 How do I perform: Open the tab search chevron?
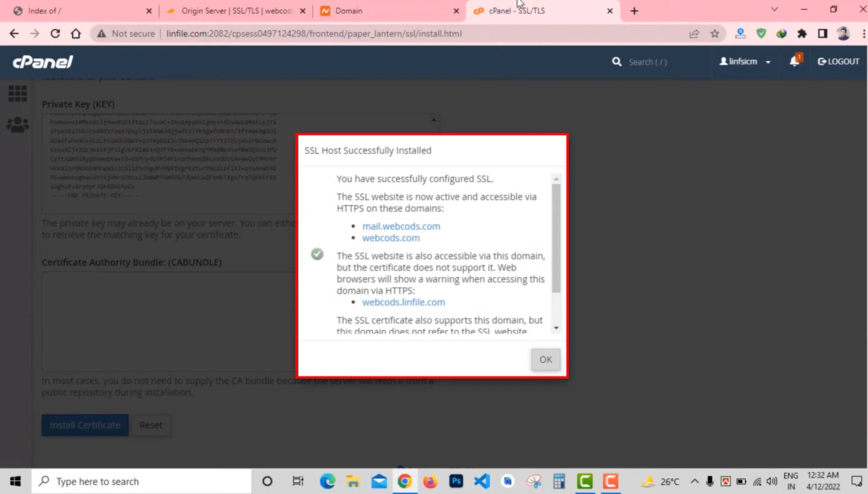(x=774, y=9)
